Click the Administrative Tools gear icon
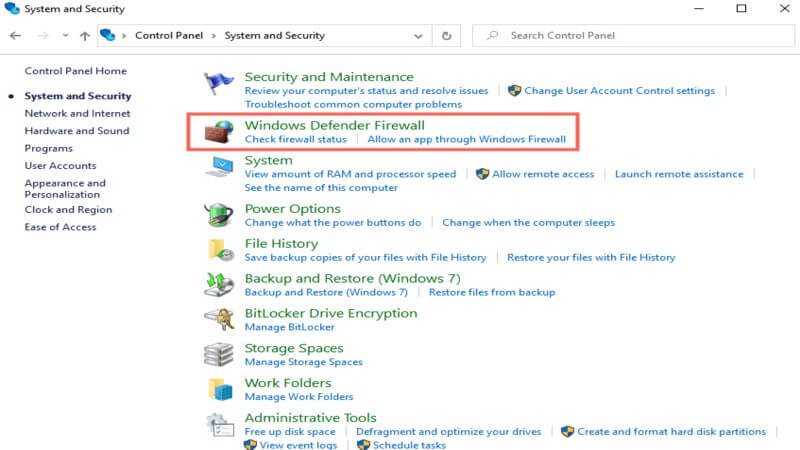Screen dimensions: 800x450 (x=219, y=424)
